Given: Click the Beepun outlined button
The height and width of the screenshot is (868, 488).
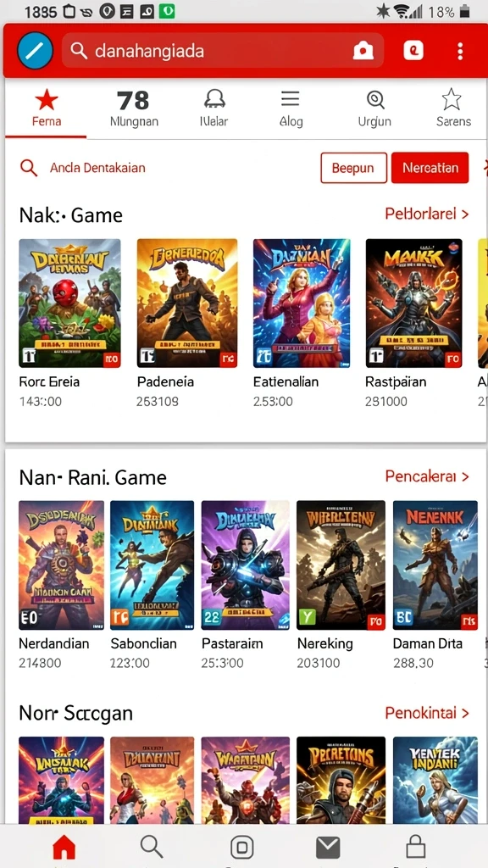Looking at the screenshot, I should (x=353, y=168).
